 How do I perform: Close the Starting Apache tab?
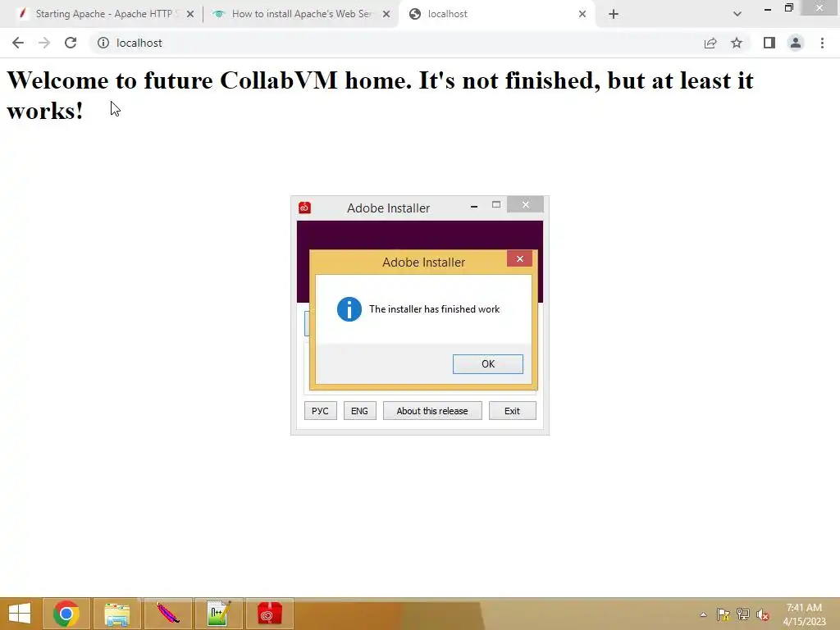click(190, 14)
